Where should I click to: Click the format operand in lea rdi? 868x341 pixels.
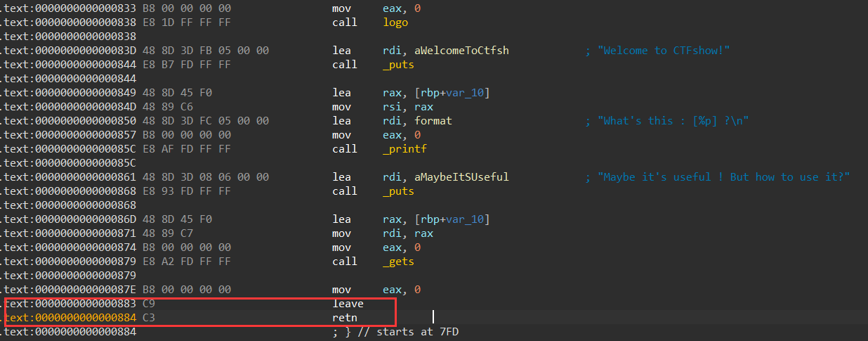[x=433, y=121]
